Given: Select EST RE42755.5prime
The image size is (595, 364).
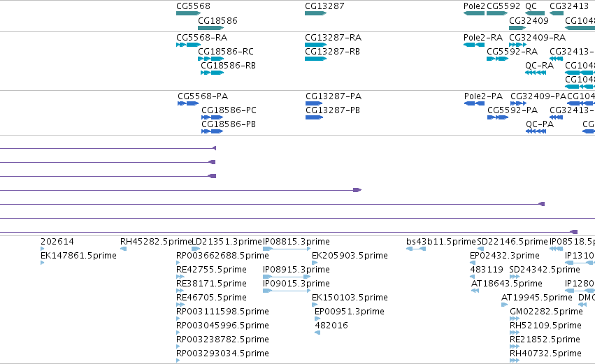Looking at the screenshot, I should point(211,270).
